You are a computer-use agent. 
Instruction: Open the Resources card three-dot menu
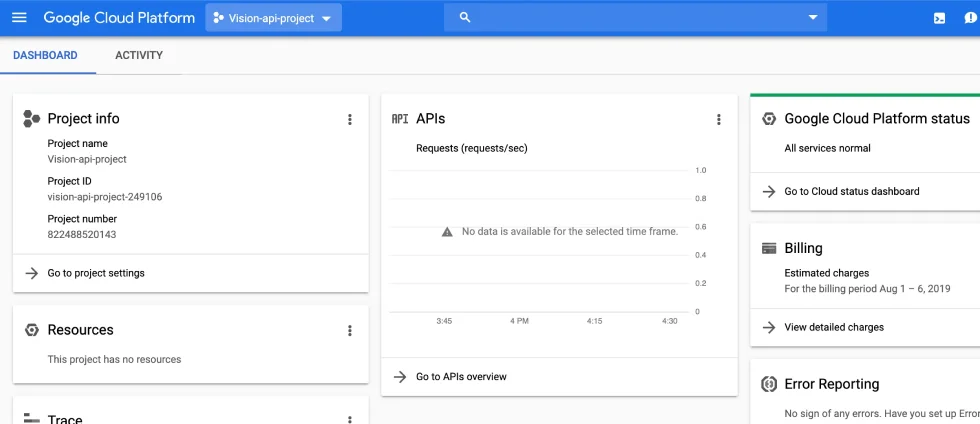(350, 331)
